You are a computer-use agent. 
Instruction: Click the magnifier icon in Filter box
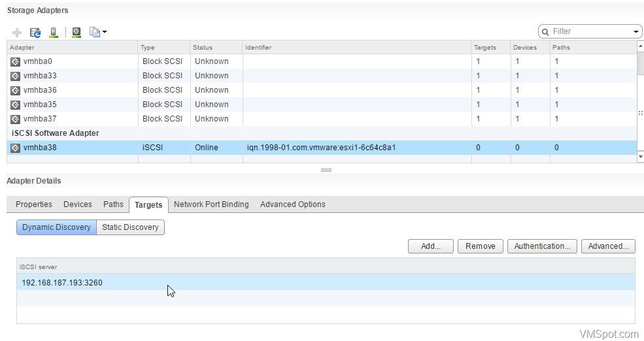tap(545, 31)
